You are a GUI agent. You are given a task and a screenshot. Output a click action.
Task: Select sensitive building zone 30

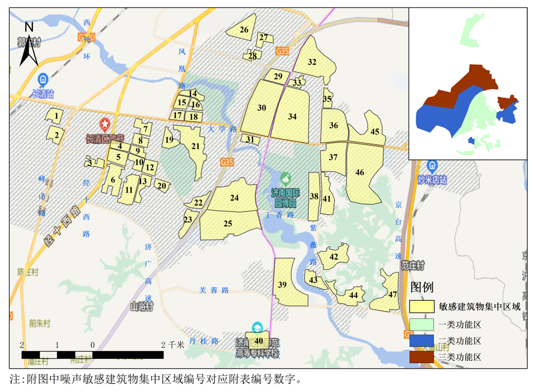tap(262, 108)
